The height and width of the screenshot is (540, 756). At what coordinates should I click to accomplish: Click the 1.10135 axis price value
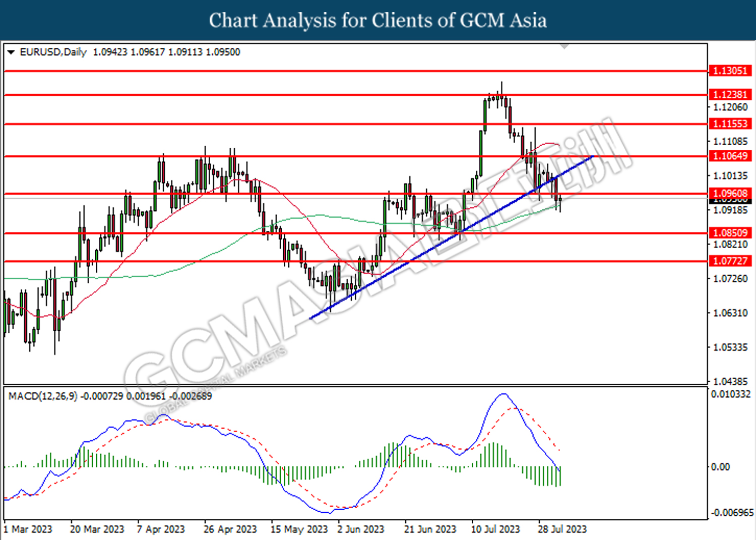point(730,175)
